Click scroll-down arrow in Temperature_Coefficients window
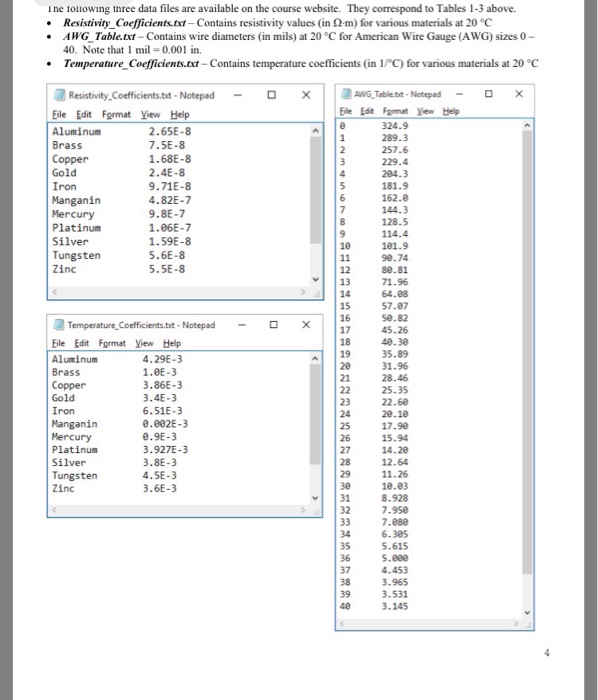 pyautogui.click(x=315, y=498)
